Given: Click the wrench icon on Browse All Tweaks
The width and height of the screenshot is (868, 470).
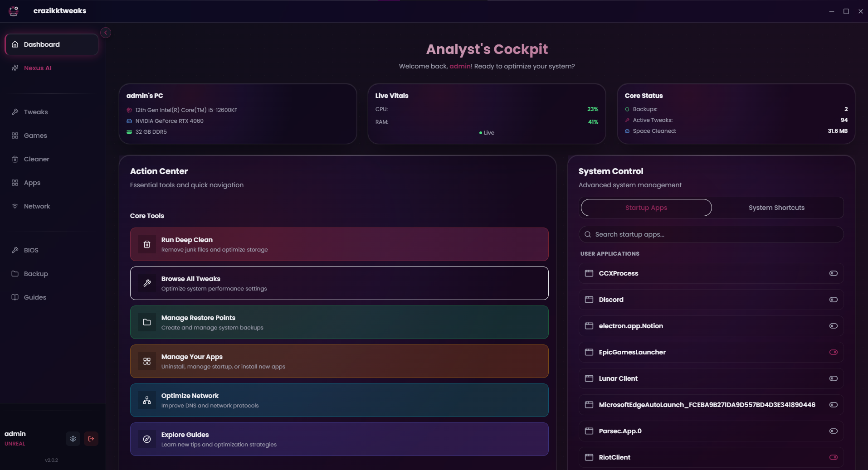Looking at the screenshot, I should (x=147, y=283).
